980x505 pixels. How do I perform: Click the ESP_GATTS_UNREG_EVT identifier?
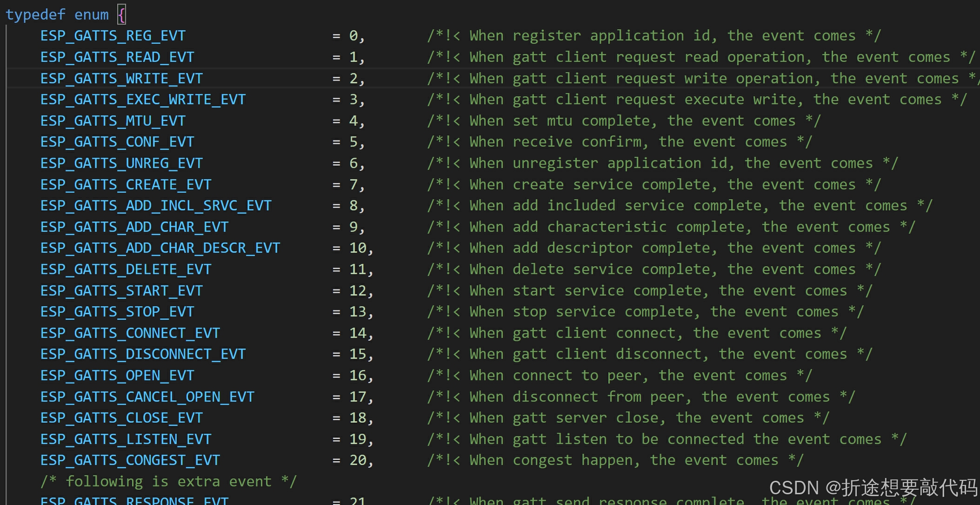(121, 163)
